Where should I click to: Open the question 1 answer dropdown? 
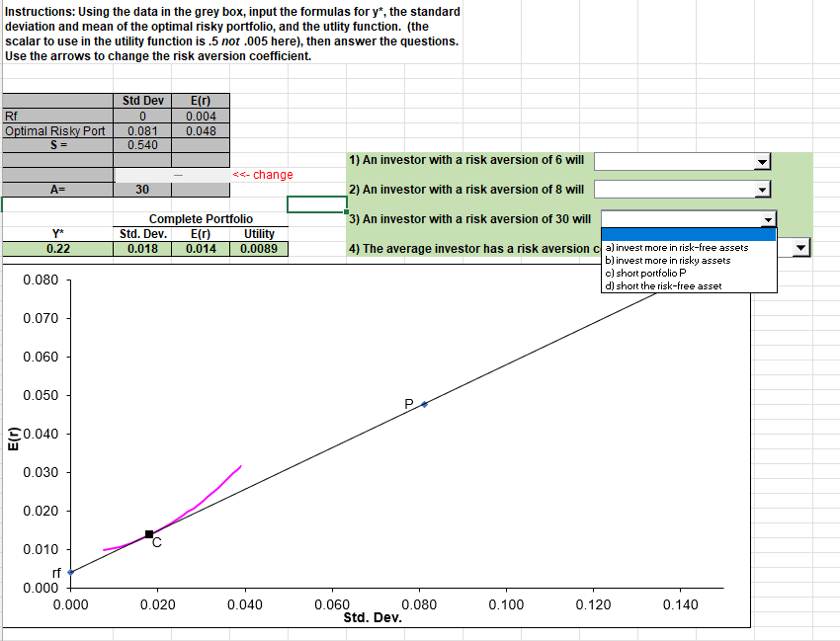click(761, 160)
